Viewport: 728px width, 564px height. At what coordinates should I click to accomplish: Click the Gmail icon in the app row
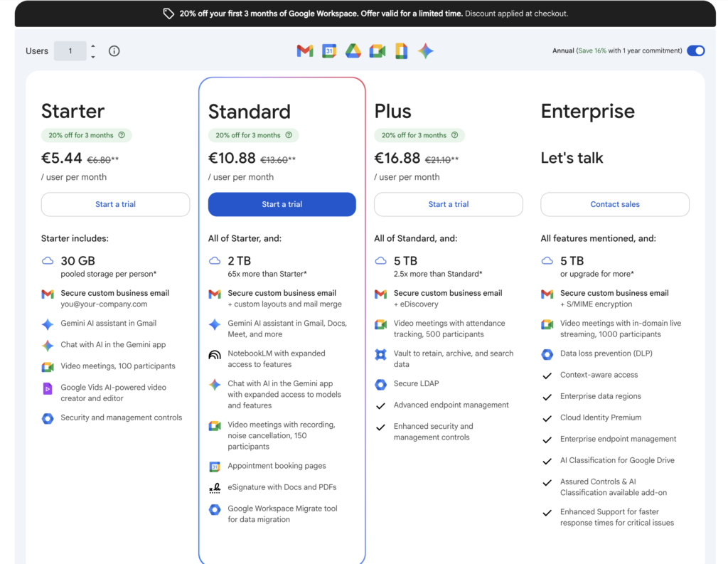click(305, 50)
